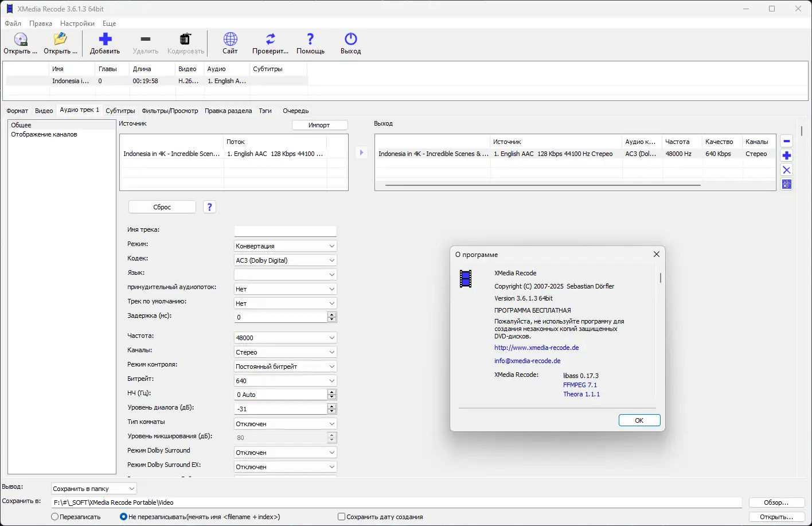Click the output list horizontal scrollbar
The width and height of the screenshot is (812, 526).
pyautogui.click(x=543, y=185)
